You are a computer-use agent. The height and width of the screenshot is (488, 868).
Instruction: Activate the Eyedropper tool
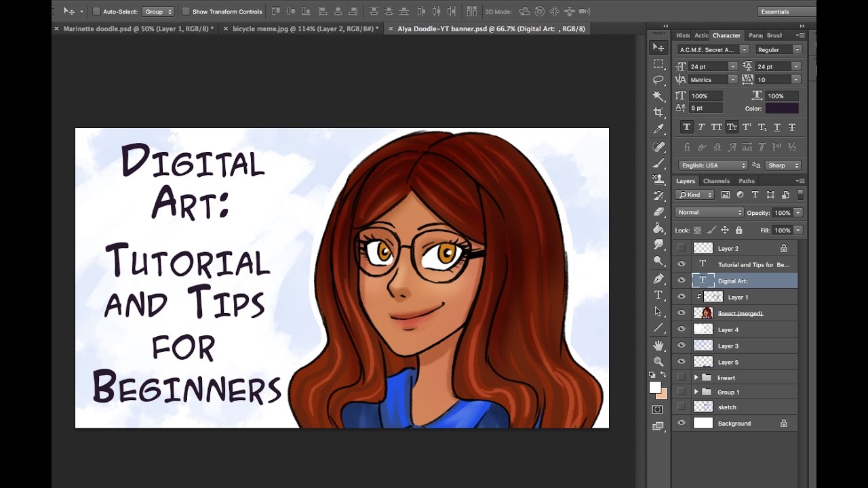[658, 129]
